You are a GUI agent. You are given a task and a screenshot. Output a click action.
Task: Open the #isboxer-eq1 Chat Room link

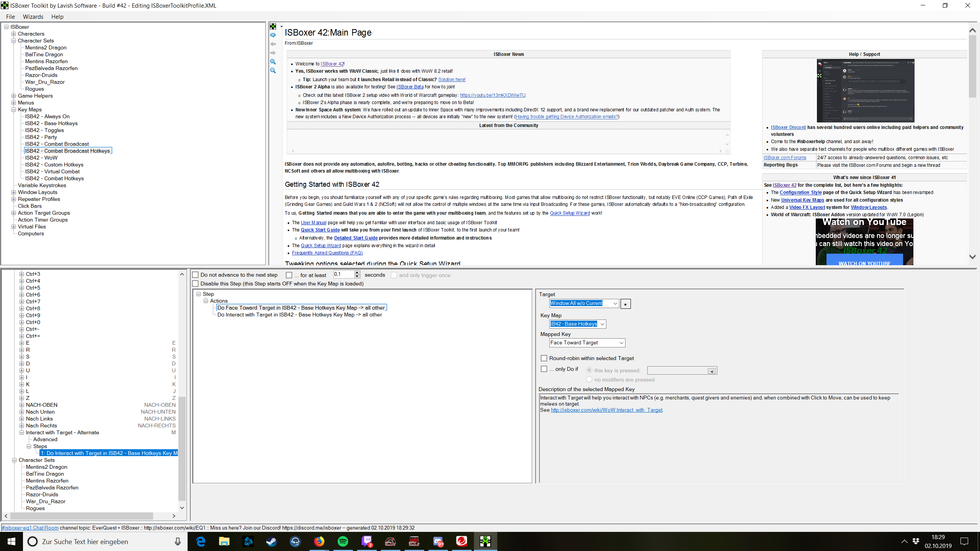[30, 528]
